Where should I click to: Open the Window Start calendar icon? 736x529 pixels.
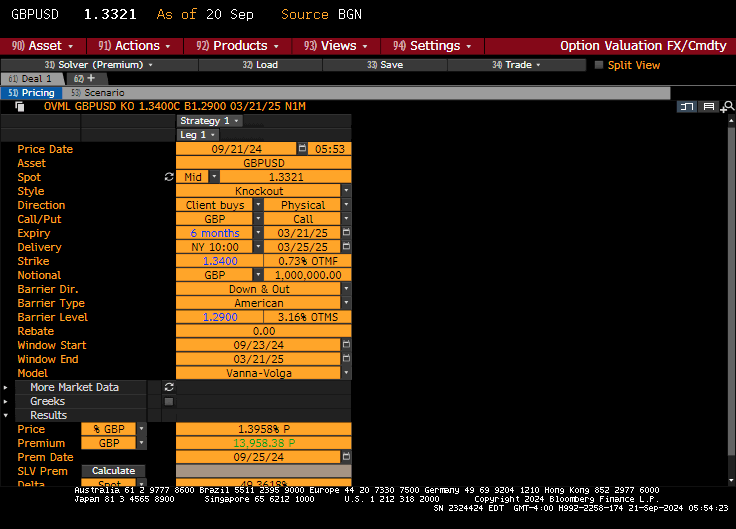(346, 345)
